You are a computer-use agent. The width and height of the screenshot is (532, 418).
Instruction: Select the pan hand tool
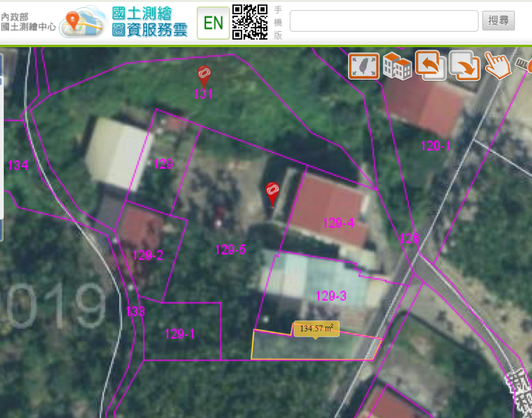click(x=497, y=66)
